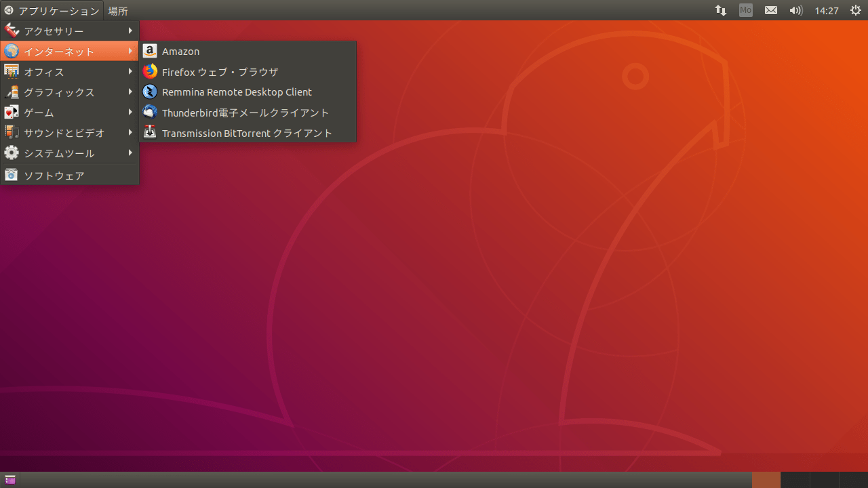Open the 場所 menu in top panel
Image resolution: width=868 pixels, height=488 pixels.
(x=118, y=11)
